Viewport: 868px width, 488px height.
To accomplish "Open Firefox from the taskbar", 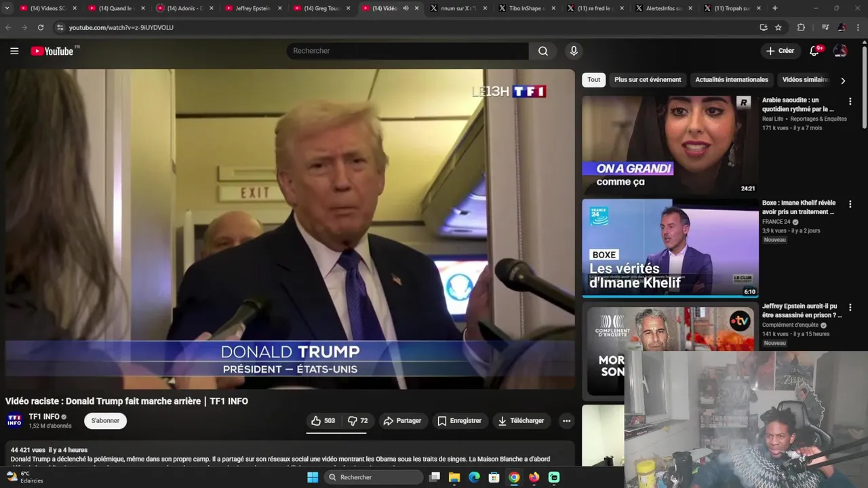I will (x=534, y=477).
